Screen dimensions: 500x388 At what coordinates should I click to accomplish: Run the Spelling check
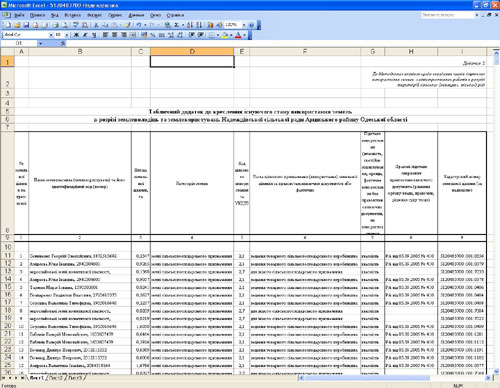pyautogui.click(x=76, y=25)
